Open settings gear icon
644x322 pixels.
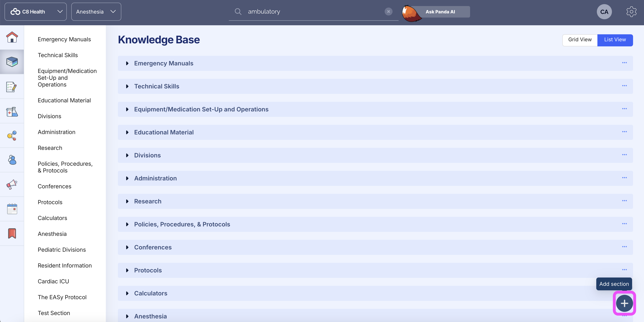[x=631, y=12]
